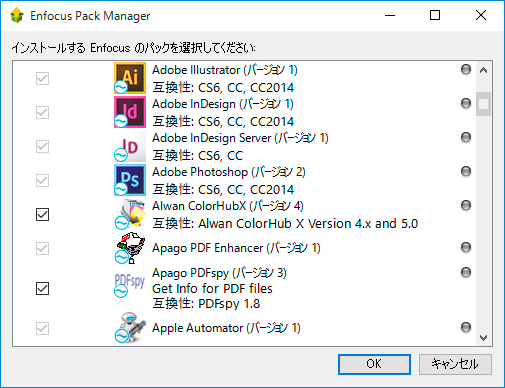Confirm the pack selection with OK
The width and height of the screenshot is (505, 388).
(x=374, y=364)
